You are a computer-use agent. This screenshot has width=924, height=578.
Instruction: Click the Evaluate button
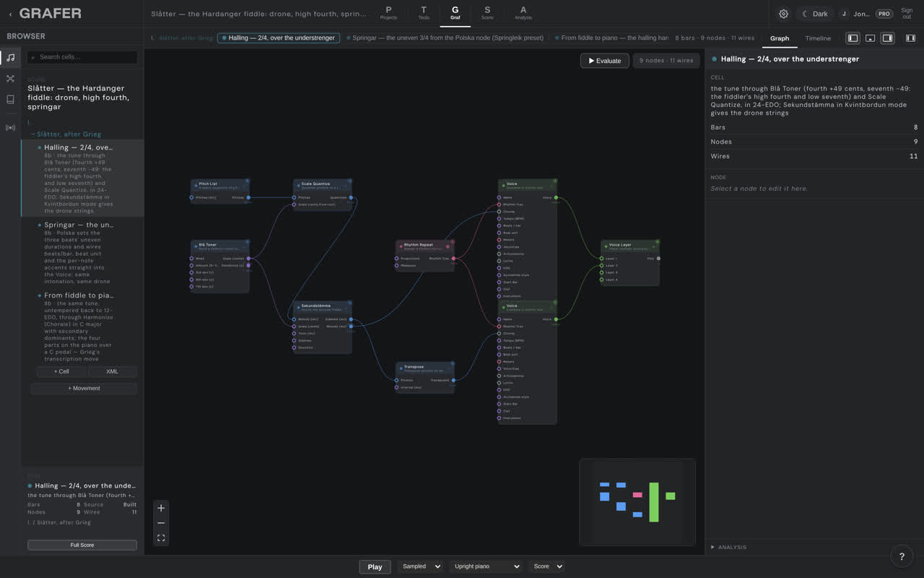605,61
